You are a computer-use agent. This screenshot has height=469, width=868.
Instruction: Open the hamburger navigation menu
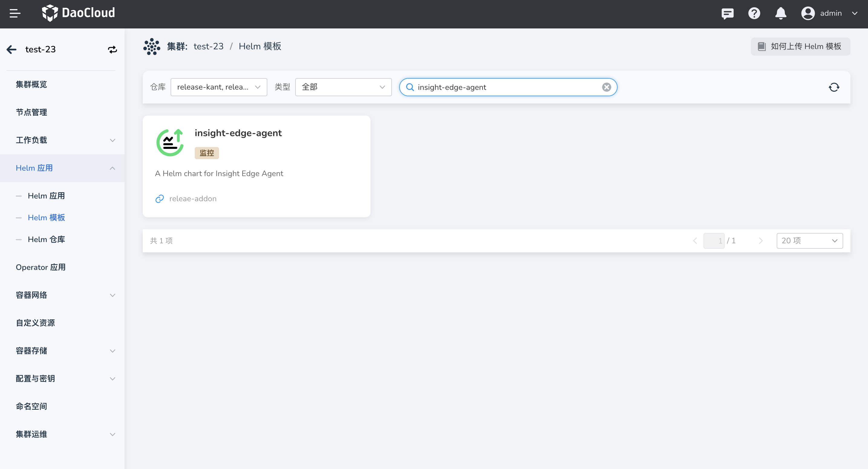(x=15, y=14)
